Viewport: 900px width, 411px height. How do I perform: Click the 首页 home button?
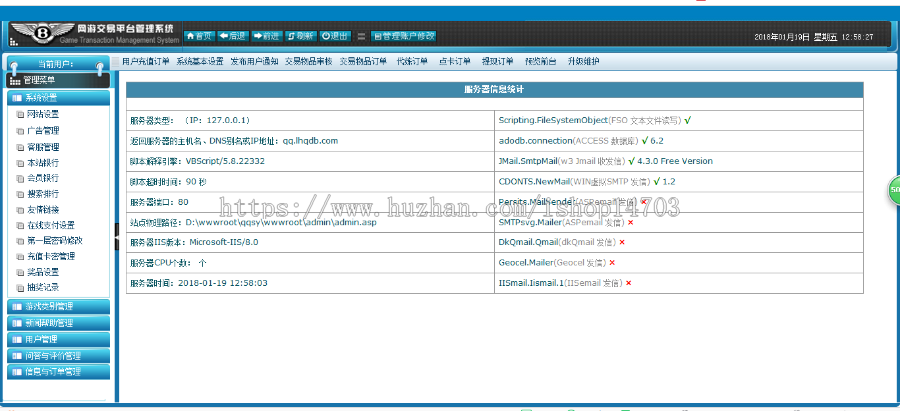tap(200, 36)
